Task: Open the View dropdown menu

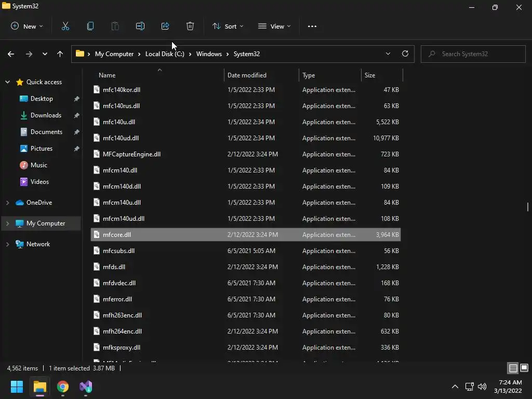Action: pos(274,26)
